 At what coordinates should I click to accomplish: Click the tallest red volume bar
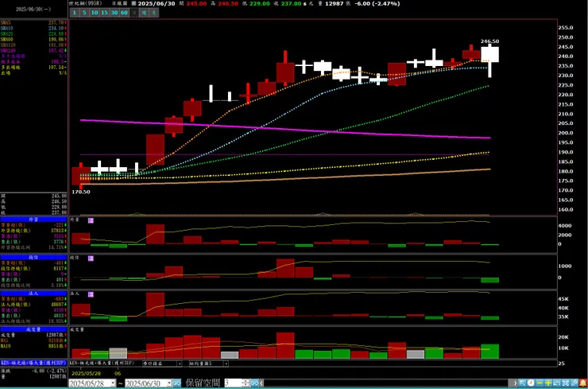285,345
